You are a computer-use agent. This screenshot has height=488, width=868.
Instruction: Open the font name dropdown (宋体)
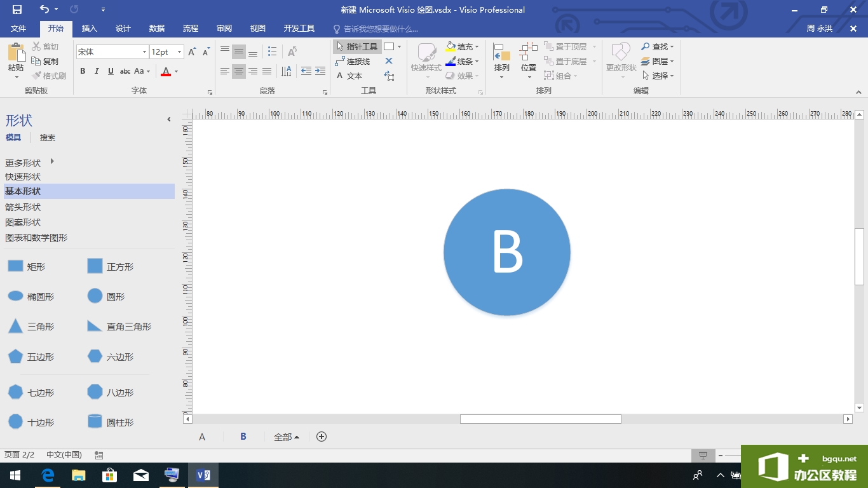pos(145,52)
